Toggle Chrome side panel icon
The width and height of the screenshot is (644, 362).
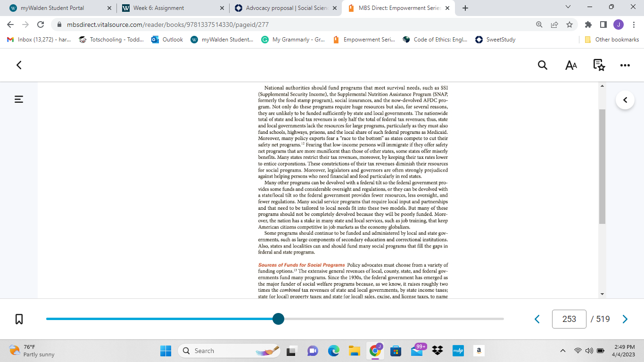[603, 25]
